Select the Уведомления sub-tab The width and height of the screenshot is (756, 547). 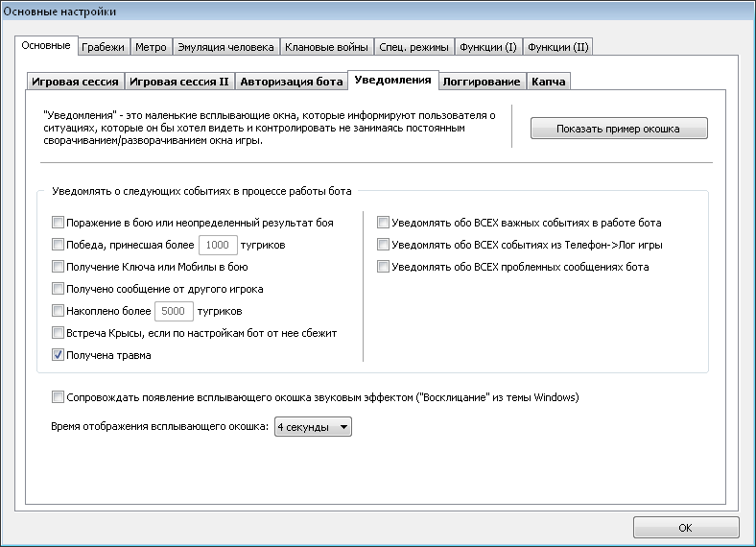coord(393,80)
